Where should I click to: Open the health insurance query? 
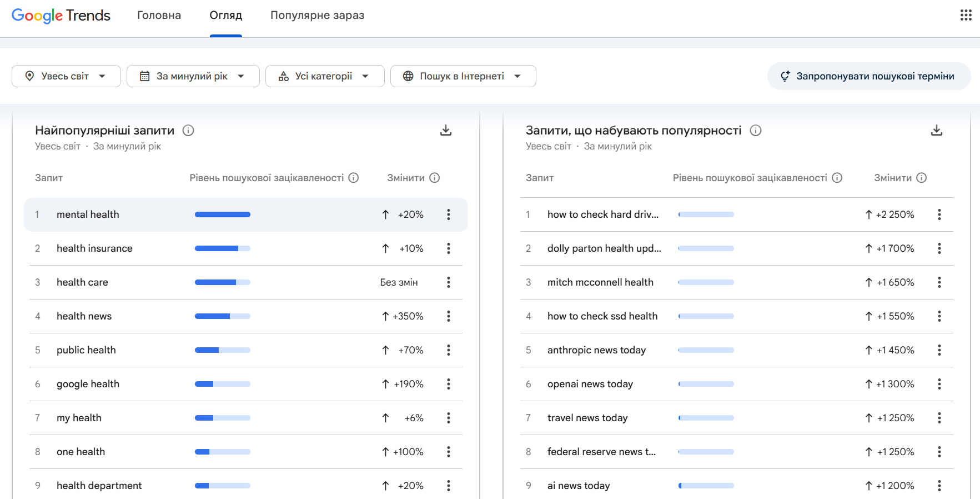94,248
